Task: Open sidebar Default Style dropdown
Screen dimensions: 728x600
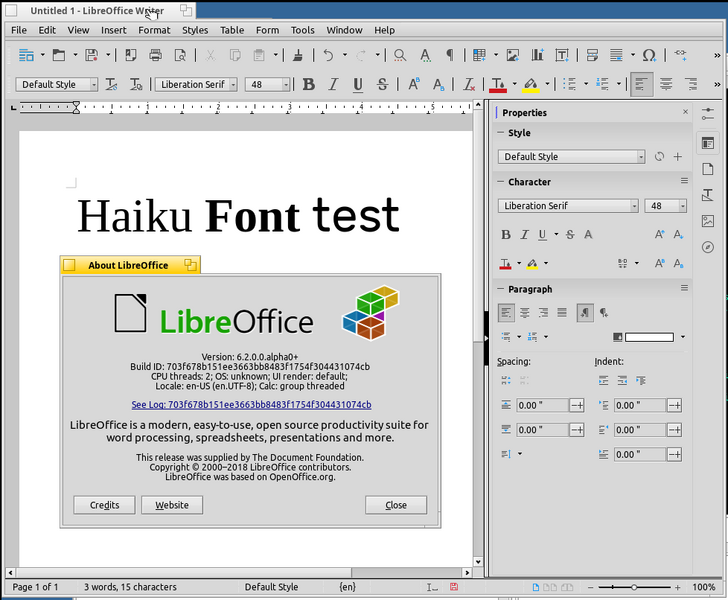Action: 641,157
